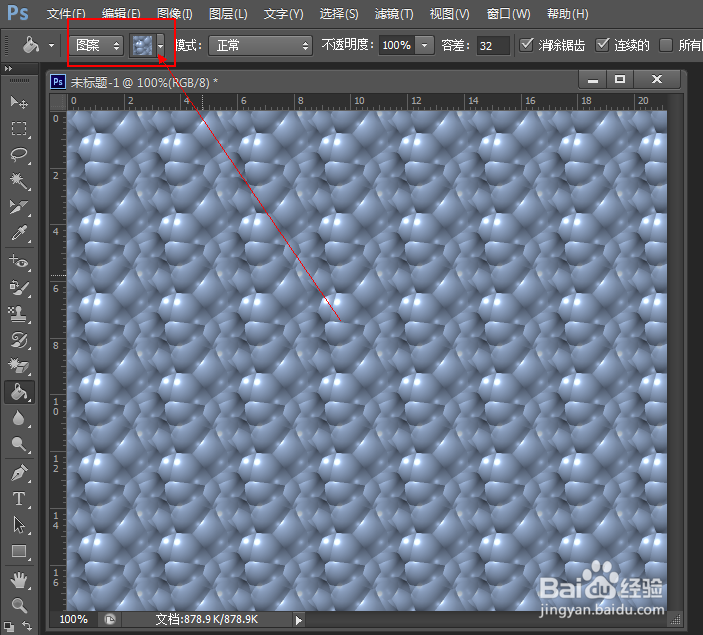This screenshot has height=635, width=703.
Task: Toggle the anti-alias (消除锯齿) checkbox
Action: (526, 45)
